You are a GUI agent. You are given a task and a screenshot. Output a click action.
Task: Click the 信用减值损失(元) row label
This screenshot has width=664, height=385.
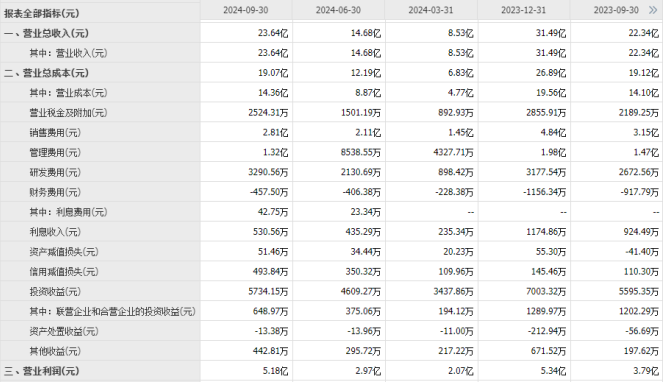tap(64, 272)
